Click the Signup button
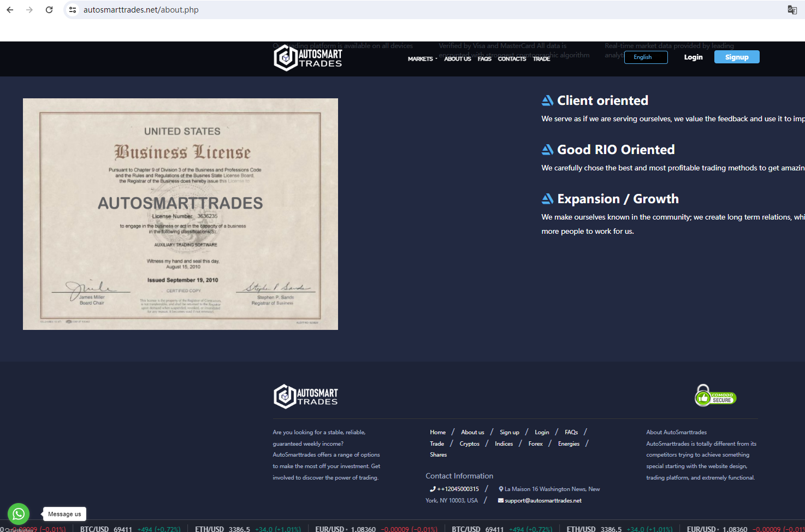Viewport: 805px width, 532px height. [x=737, y=57]
